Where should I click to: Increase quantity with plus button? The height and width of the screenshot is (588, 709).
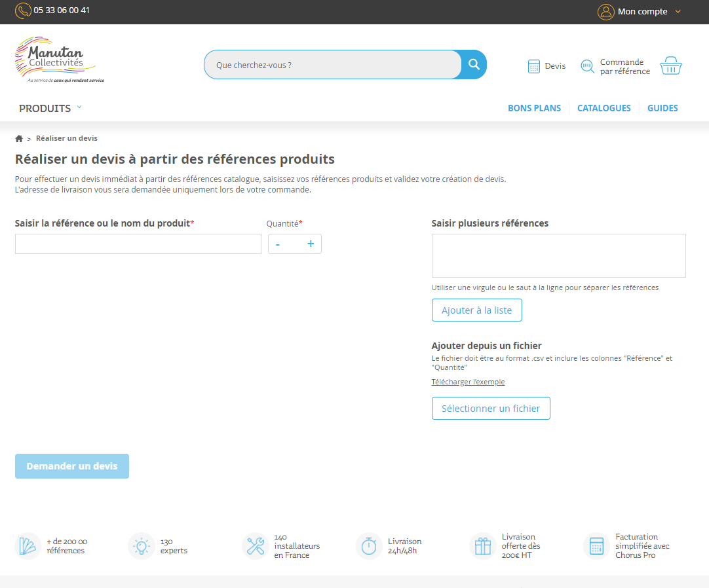click(x=311, y=244)
